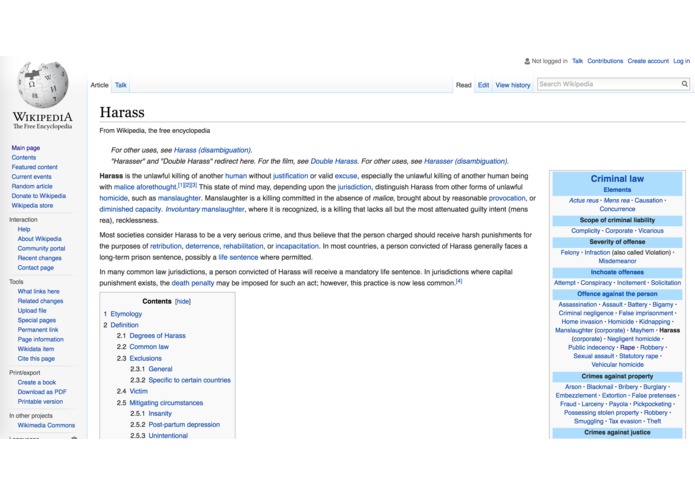Open the Community portal link

[41, 249]
